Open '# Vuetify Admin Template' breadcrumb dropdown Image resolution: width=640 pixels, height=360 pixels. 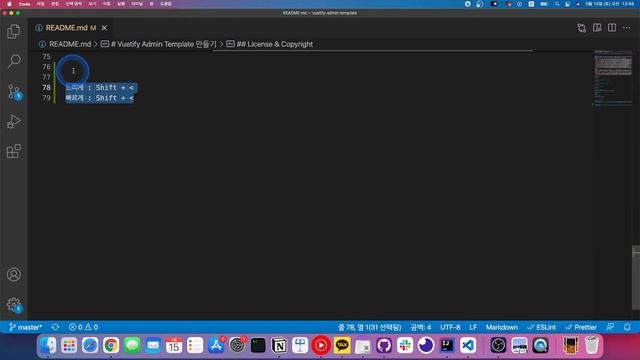click(158, 44)
